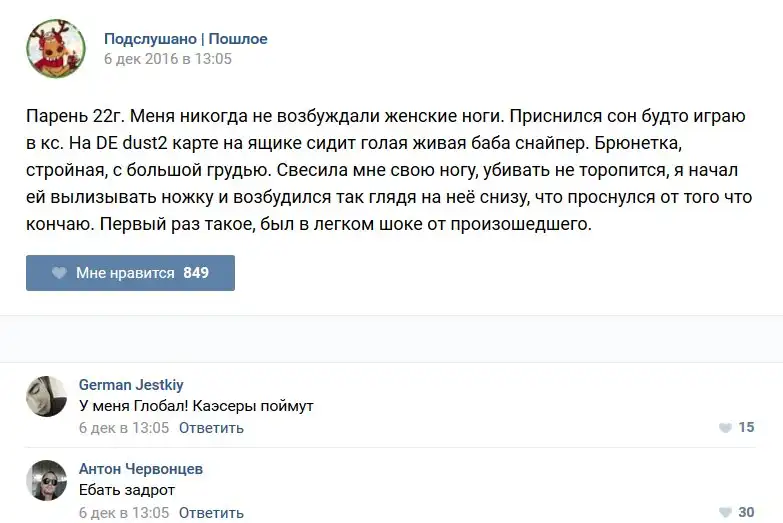Open Антон Червонцев's profile name link
Viewport: 783px width, 523px height.
141,469
